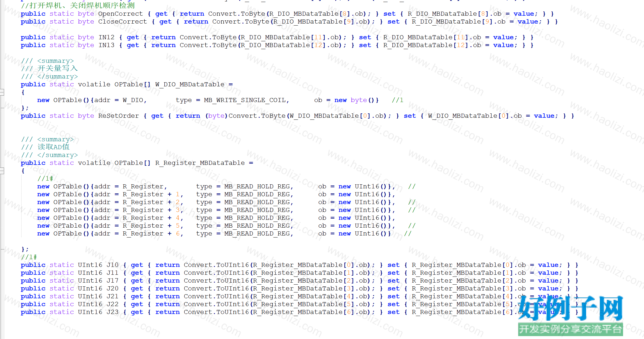Click the 'volatile' keyword in R_Register_MBDataTable declaration
644x339 pixels.
[x=94, y=163]
